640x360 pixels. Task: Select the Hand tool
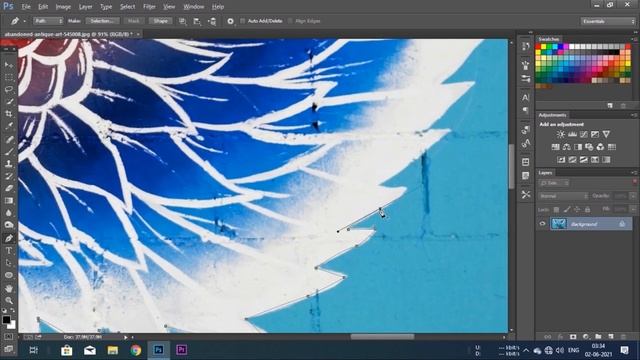coord(9,288)
